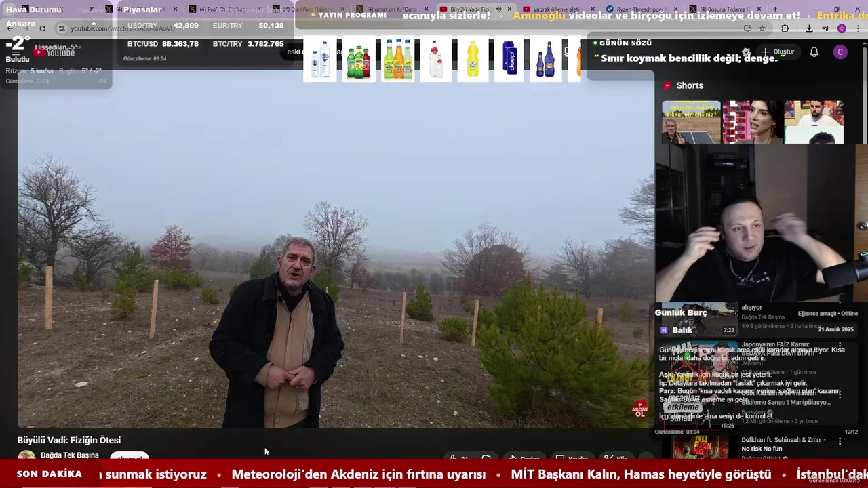Click the MİT Başkanı Kalın headline

(x=642, y=474)
